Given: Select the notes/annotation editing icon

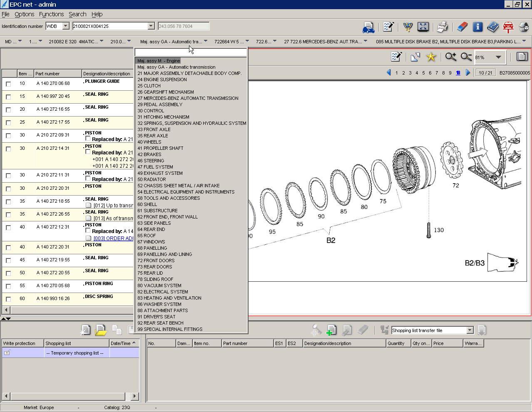Looking at the screenshot, I should pos(388,27).
